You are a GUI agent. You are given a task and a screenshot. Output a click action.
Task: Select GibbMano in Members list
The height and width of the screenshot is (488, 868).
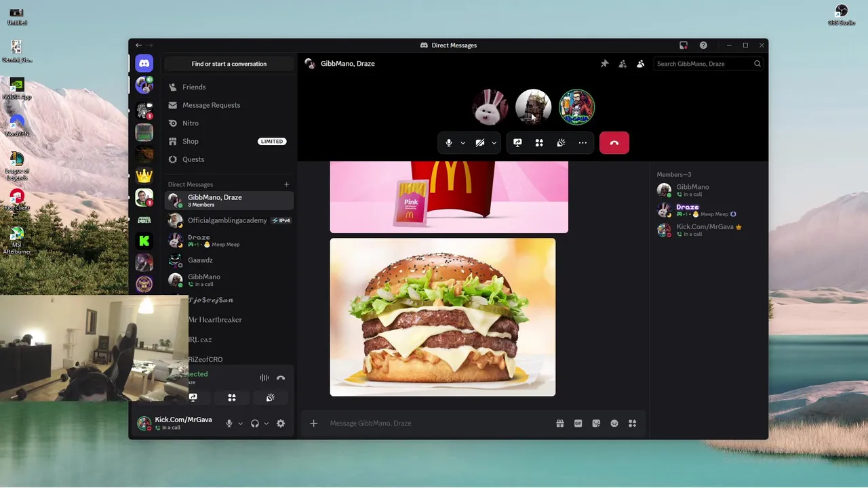point(708,190)
